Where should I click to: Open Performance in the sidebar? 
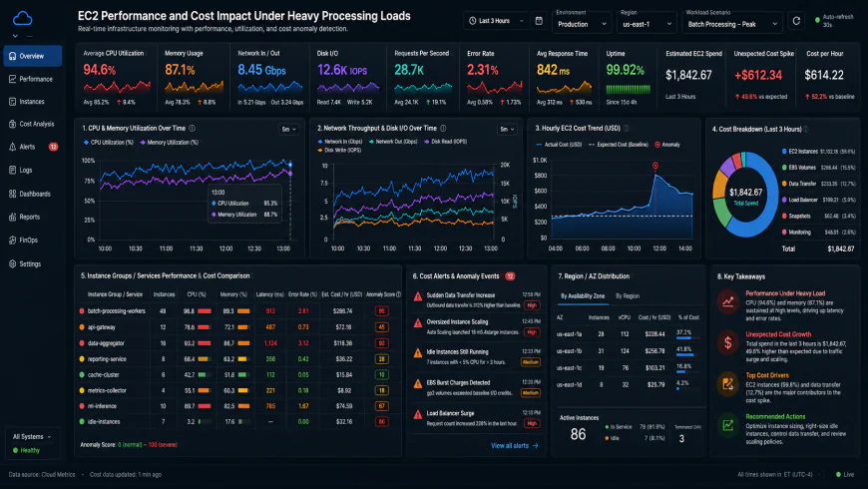(x=31, y=79)
